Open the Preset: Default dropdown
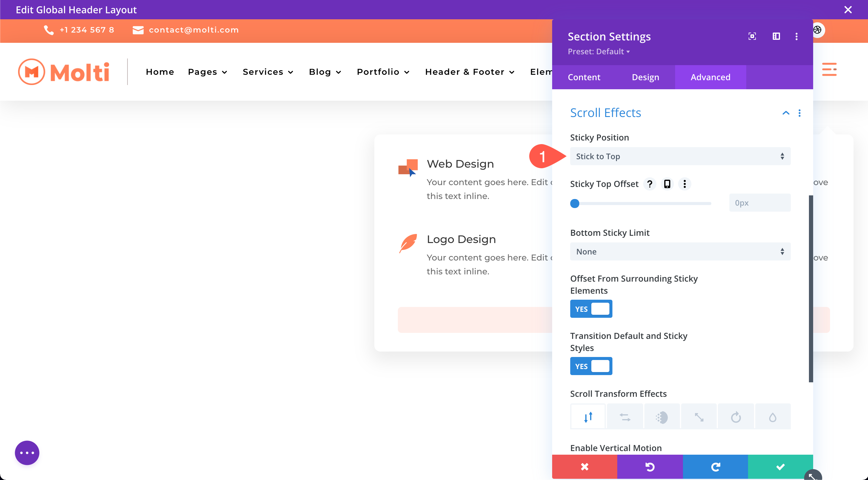868x480 pixels. [x=599, y=52]
